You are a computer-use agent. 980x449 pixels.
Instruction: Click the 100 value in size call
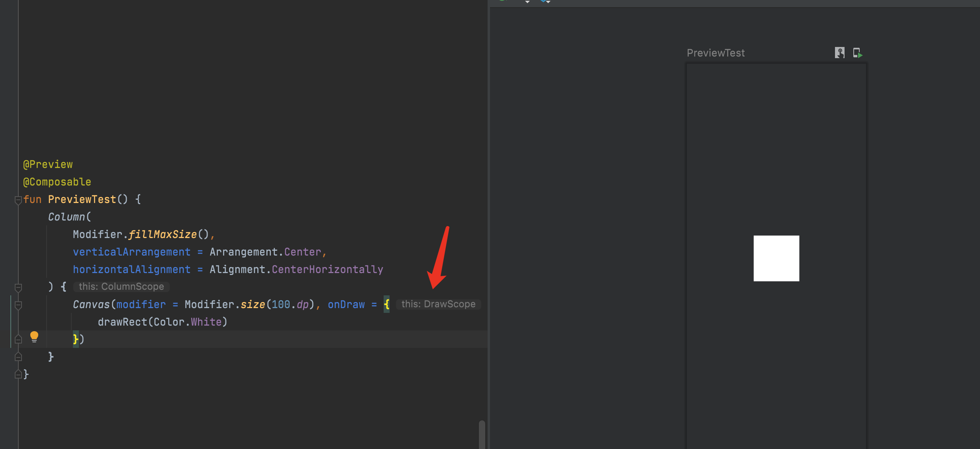coord(281,305)
